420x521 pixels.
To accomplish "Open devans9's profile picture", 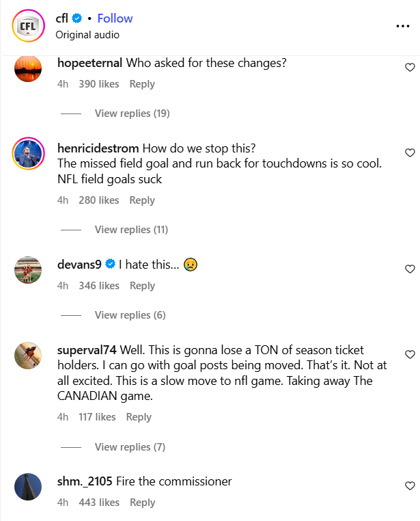I will pos(28,270).
